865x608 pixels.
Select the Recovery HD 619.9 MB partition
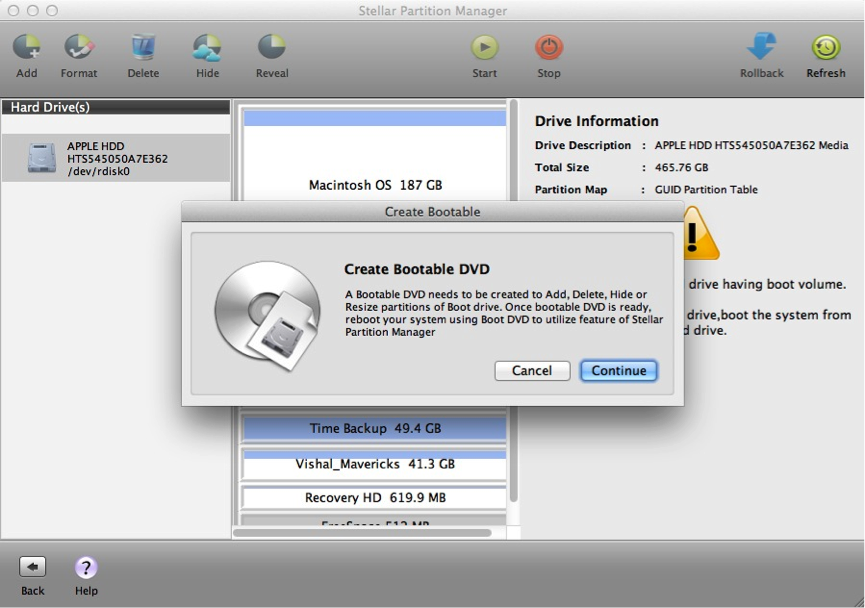tap(375, 498)
